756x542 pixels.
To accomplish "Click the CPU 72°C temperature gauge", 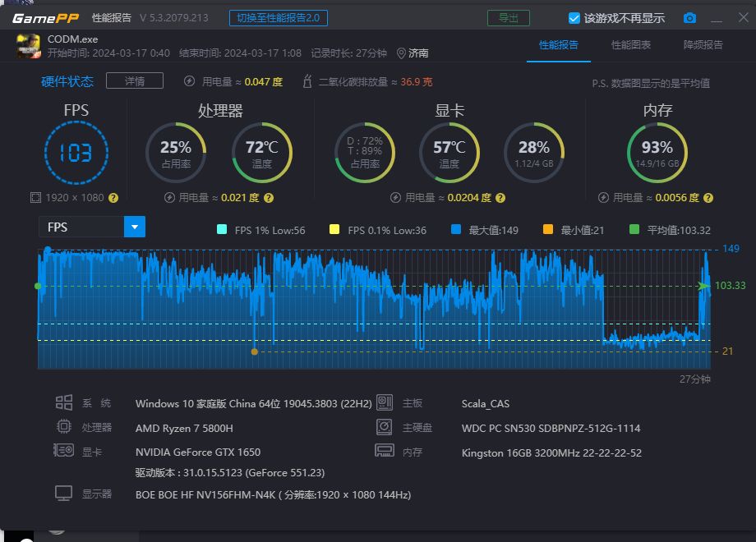I will (262, 153).
